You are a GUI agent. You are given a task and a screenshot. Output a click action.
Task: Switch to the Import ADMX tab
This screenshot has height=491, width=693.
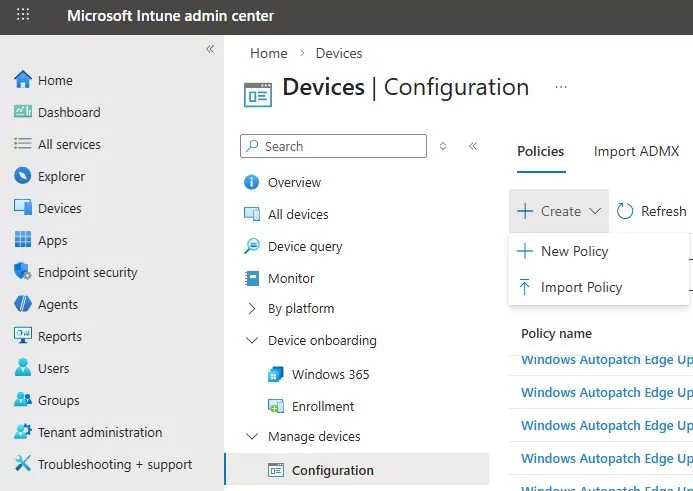[x=636, y=152]
